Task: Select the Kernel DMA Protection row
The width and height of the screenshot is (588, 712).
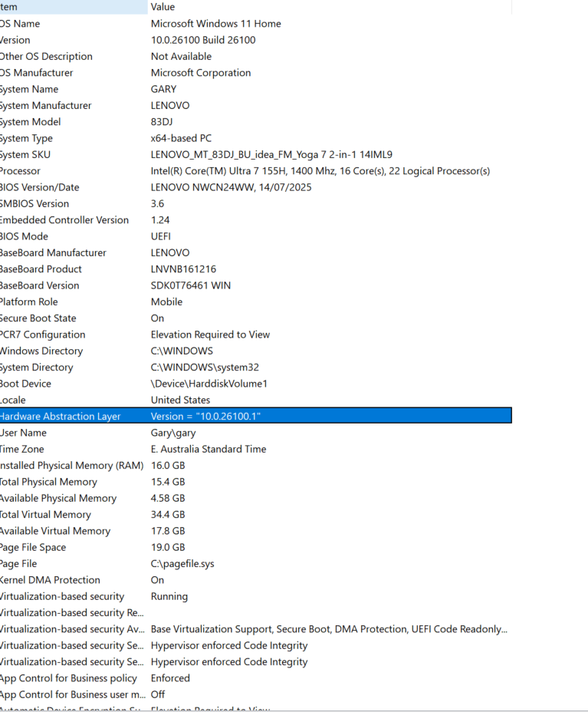Action: point(256,579)
